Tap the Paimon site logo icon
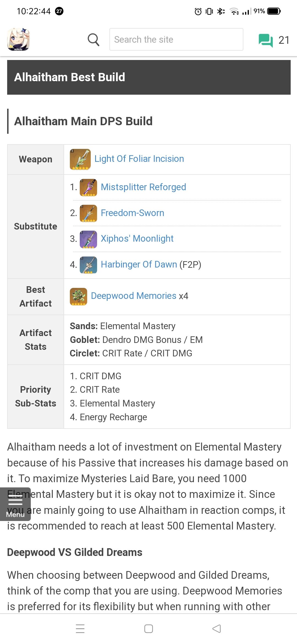Screen dimensions: 297x644 click(18, 39)
